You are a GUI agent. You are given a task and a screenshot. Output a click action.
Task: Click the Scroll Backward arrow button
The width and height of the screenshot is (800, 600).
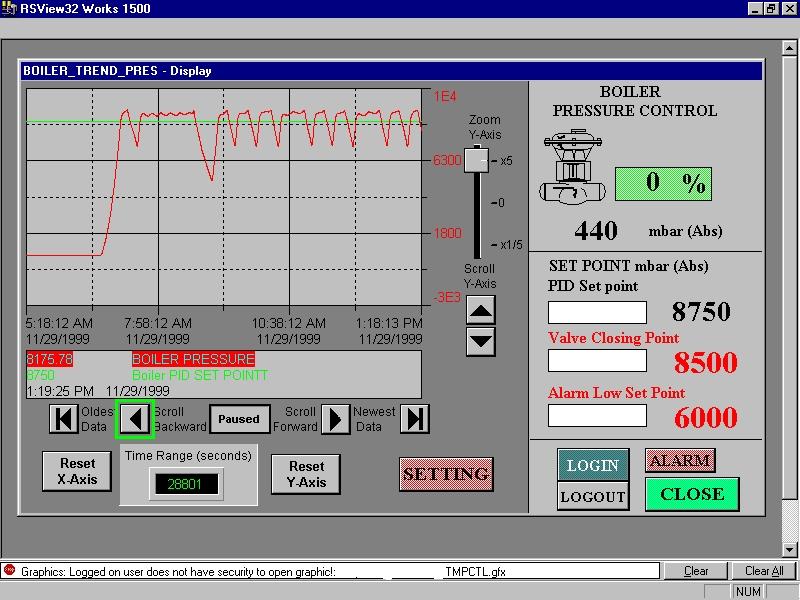coord(135,419)
